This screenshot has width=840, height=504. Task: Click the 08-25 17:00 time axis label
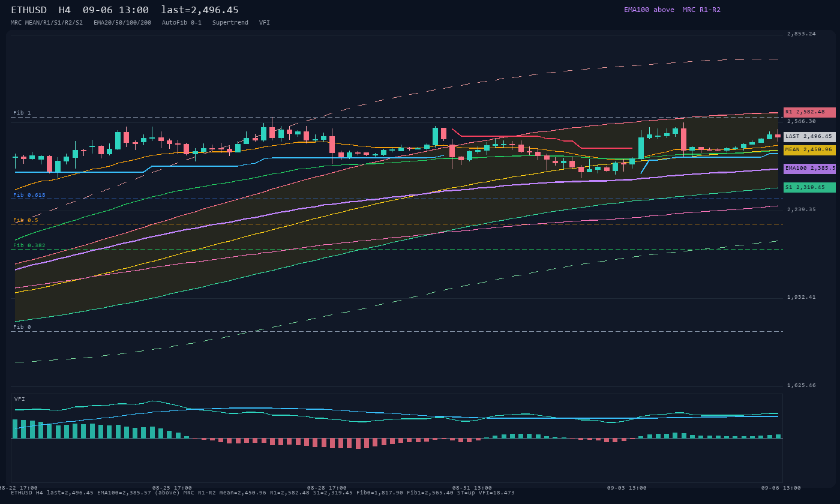[172, 488]
